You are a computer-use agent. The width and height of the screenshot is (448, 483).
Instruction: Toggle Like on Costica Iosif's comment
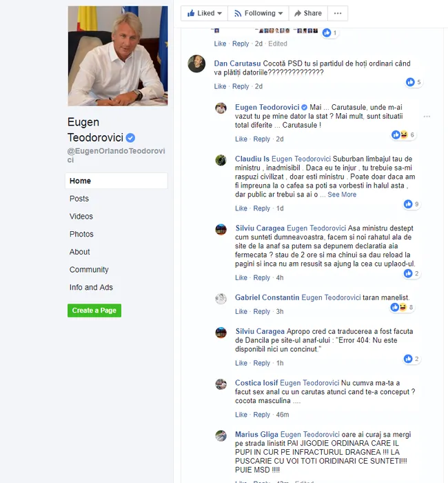[x=241, y=415]
